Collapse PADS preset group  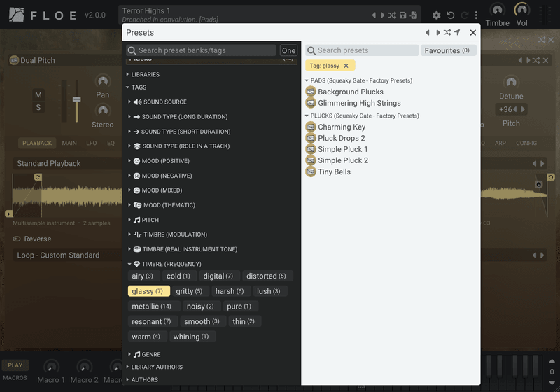pos(358,80)
